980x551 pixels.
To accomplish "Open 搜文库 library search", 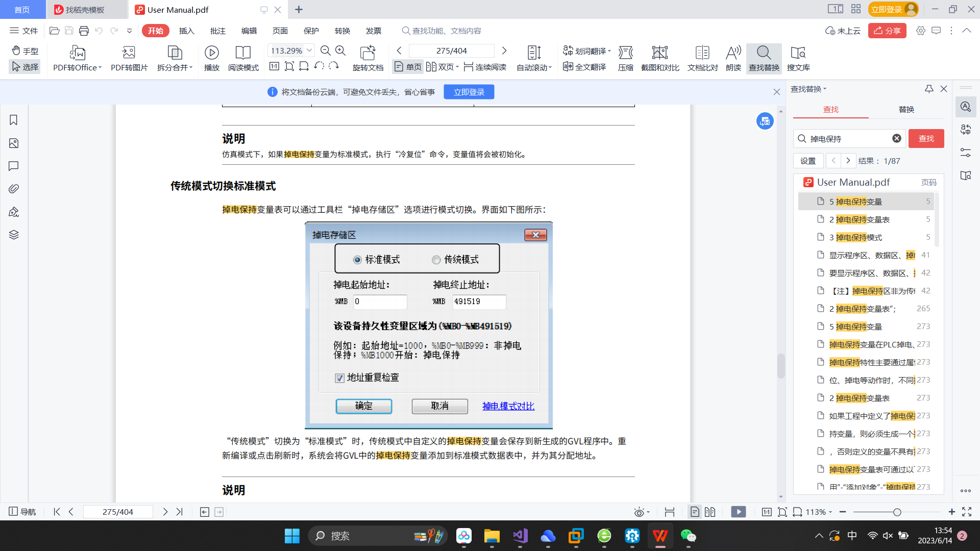I will [x=798, y=58].
